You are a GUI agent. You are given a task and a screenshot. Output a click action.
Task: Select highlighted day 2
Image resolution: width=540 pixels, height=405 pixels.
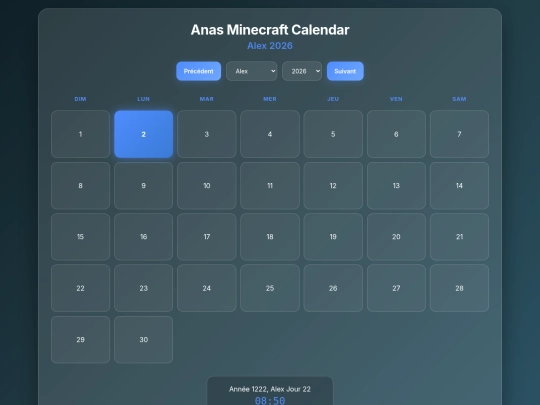tap(144, 134)
